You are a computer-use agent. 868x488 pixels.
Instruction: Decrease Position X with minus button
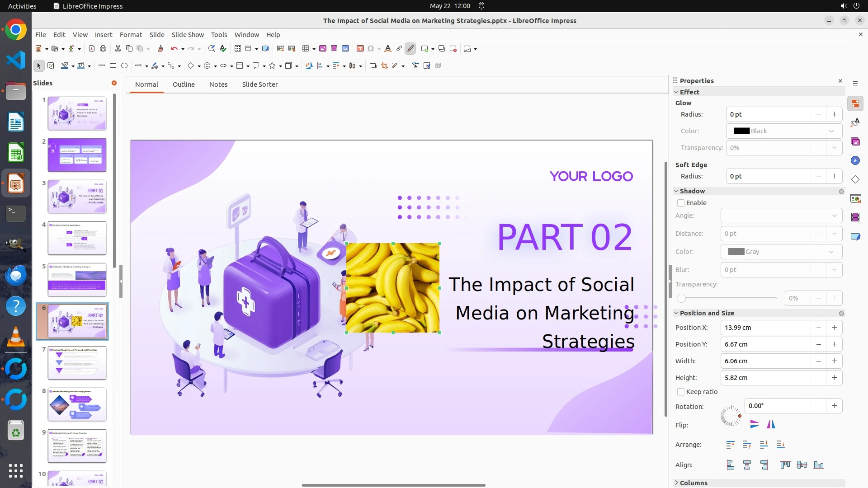pos(818,328)
